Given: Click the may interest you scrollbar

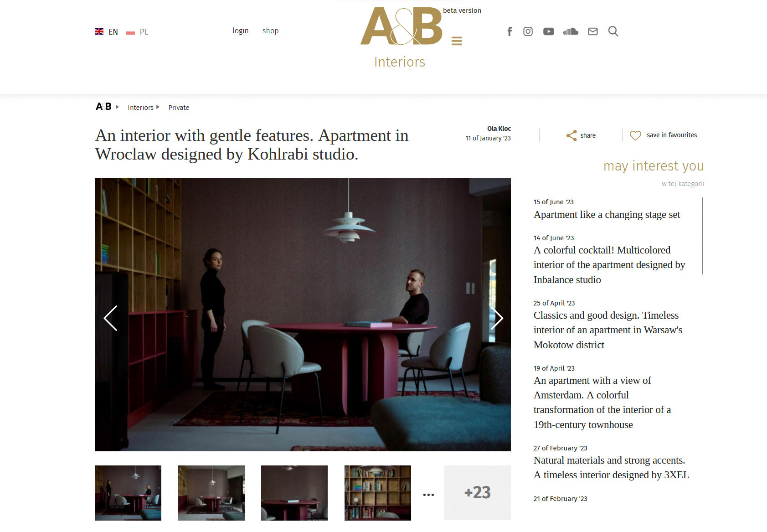Looking at the screenshot, I should coord(702,236).
